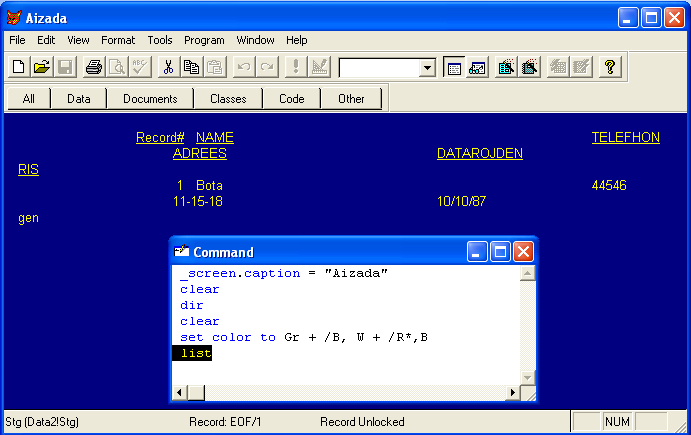
Task: Launch the Report wizard icon
Action: (529, 67)
